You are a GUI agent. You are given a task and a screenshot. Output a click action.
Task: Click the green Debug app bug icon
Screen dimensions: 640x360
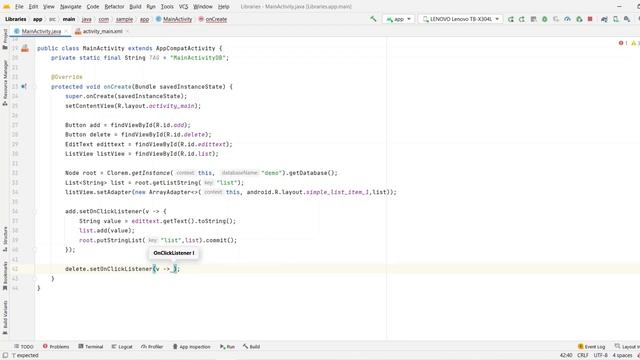544,19
